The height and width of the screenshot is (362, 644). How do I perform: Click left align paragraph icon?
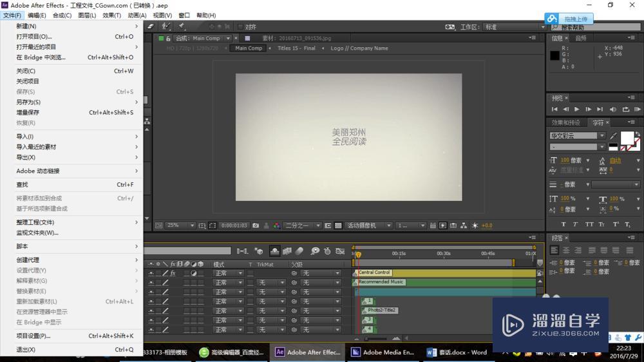coord(554,250)
